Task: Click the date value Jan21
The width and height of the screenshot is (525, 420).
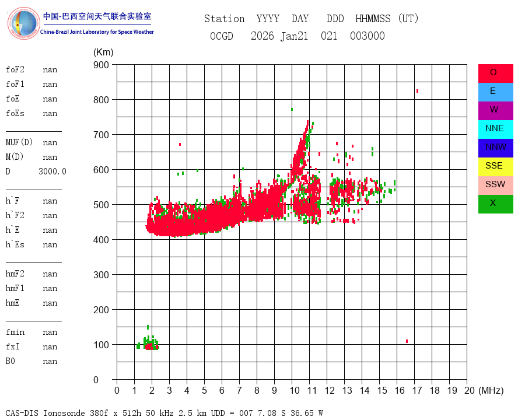Action: pyautogui.click(x=295, y=36)
